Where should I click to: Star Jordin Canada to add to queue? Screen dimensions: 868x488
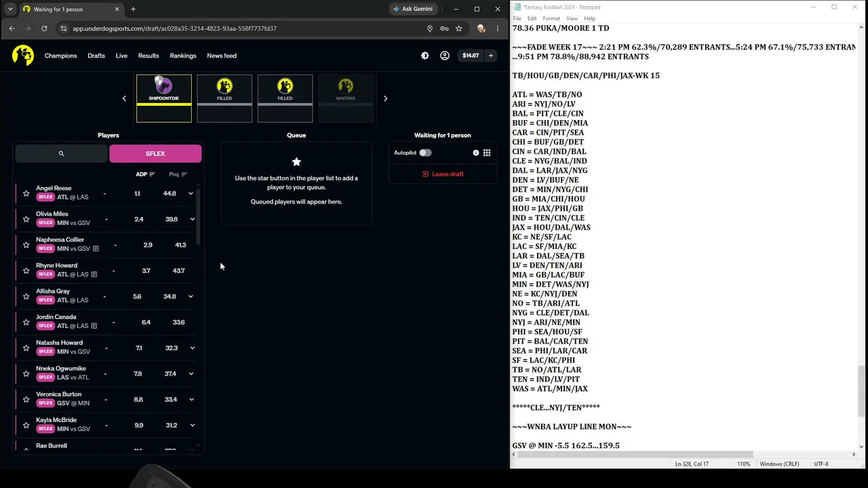pos(26,322)
